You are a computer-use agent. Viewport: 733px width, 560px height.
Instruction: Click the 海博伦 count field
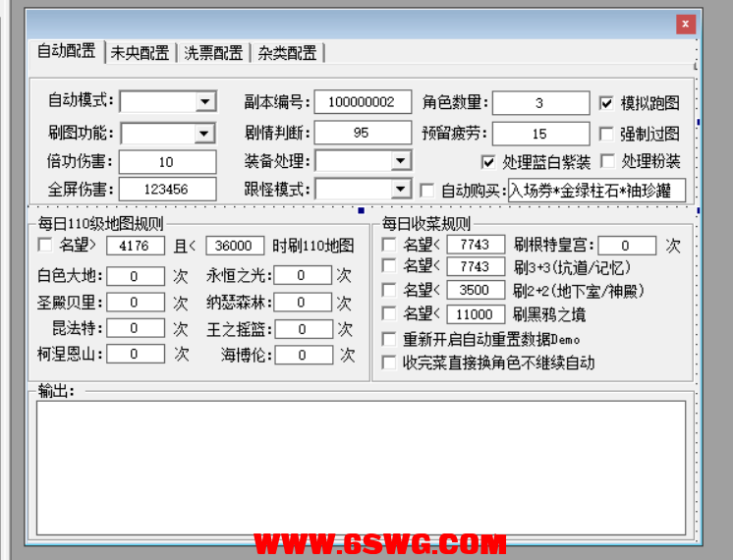click(304, 355)
